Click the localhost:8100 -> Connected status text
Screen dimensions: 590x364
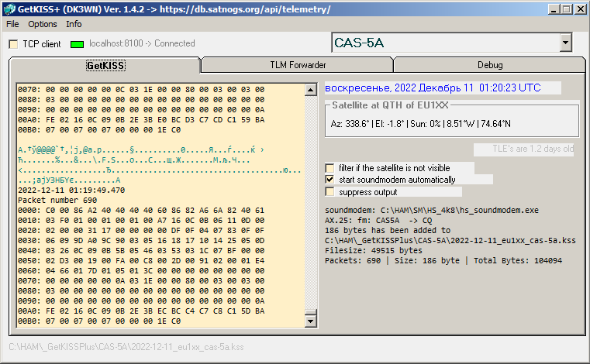142,43
